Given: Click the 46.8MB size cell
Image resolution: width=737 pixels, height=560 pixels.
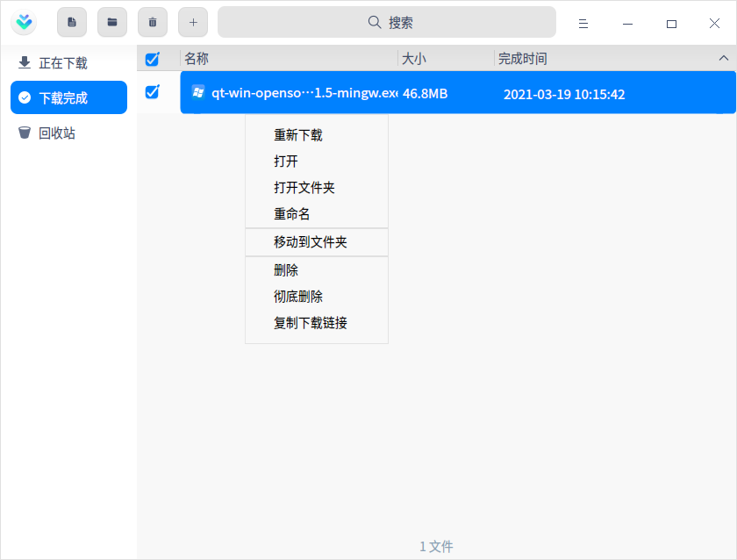Looking at the screenshot, I should pyautogui.click(x=425, y=94).
